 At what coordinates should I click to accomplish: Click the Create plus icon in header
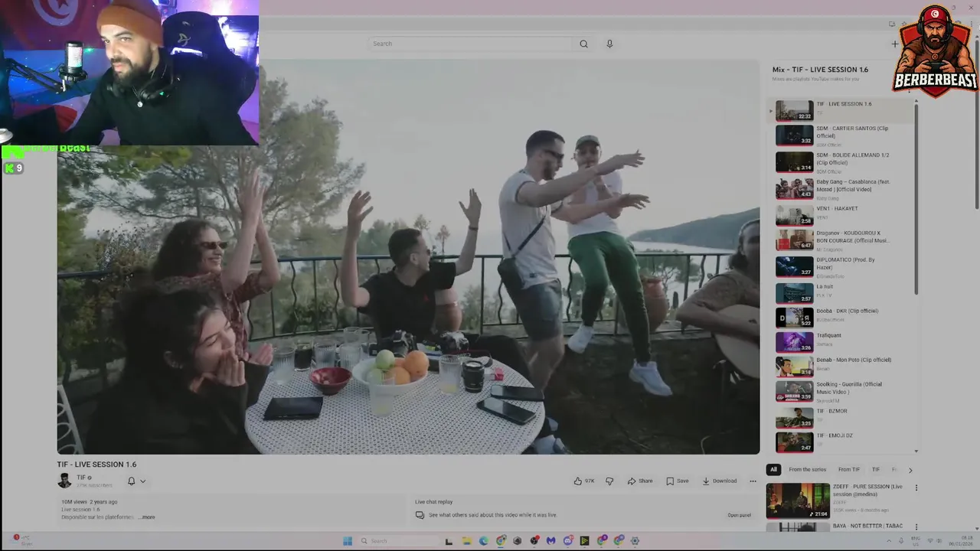(x=894, y=44)
